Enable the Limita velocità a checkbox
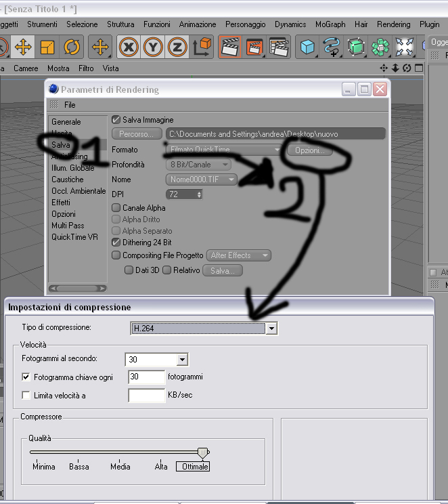Viewport: 448px width, 504px height. click(26, 395)
